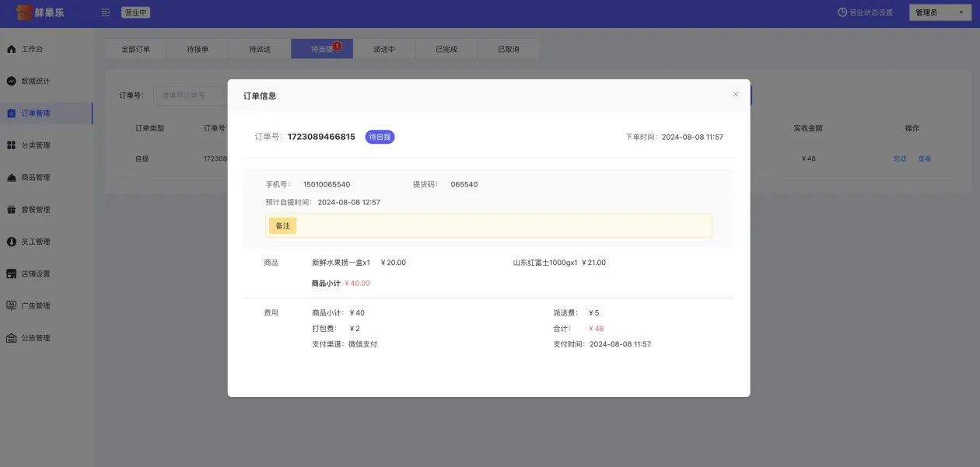Click the 完成 link in the order row

[x=900, y=159]
